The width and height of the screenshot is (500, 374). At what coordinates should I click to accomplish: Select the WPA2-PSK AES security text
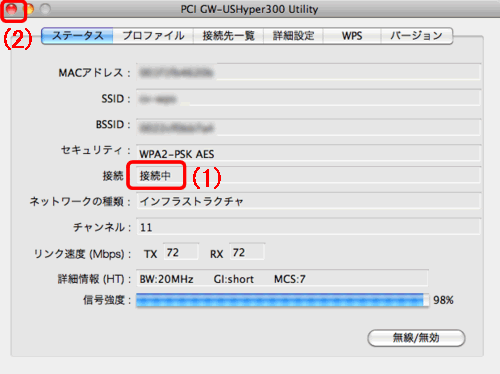coord(177,154)
